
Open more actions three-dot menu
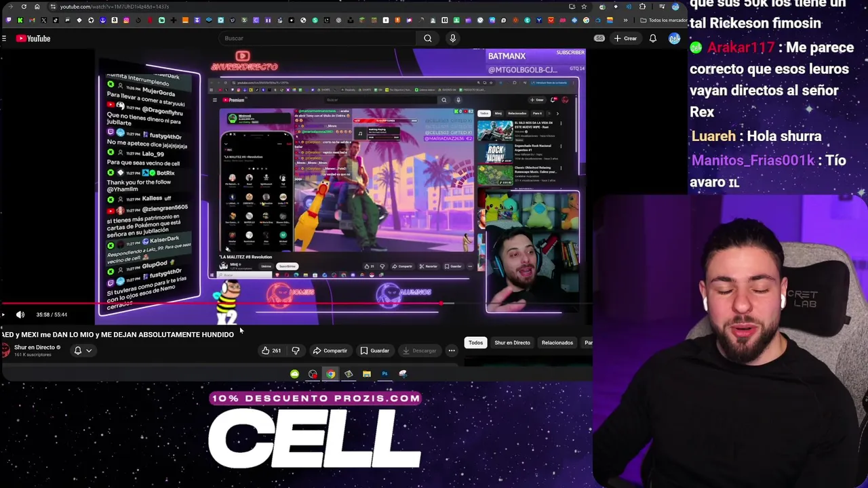(x=452, y=350)
